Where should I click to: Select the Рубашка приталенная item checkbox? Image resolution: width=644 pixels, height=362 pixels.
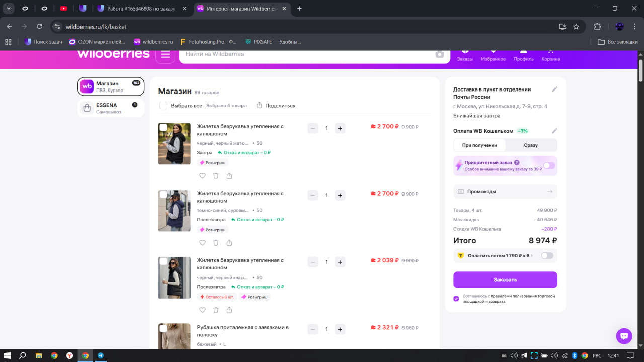click(164, 328)
